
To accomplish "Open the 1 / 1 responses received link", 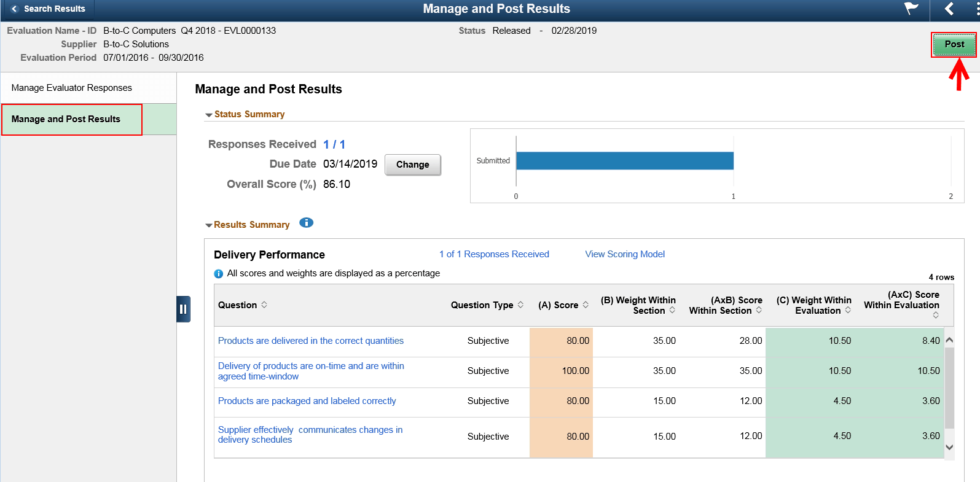I will 334,144.
